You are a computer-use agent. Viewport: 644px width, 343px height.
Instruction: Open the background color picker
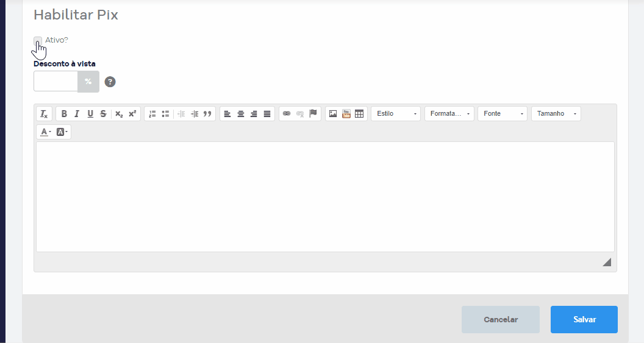(62, 132)
